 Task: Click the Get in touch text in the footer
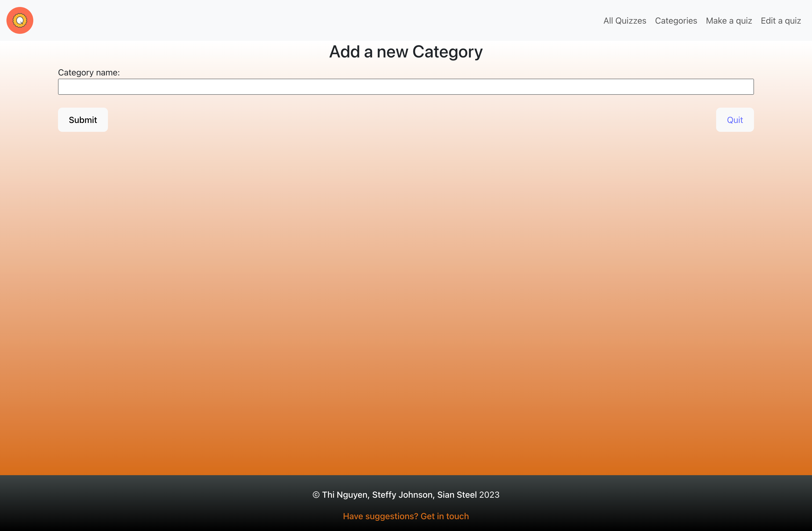click(x=445, y=516)
